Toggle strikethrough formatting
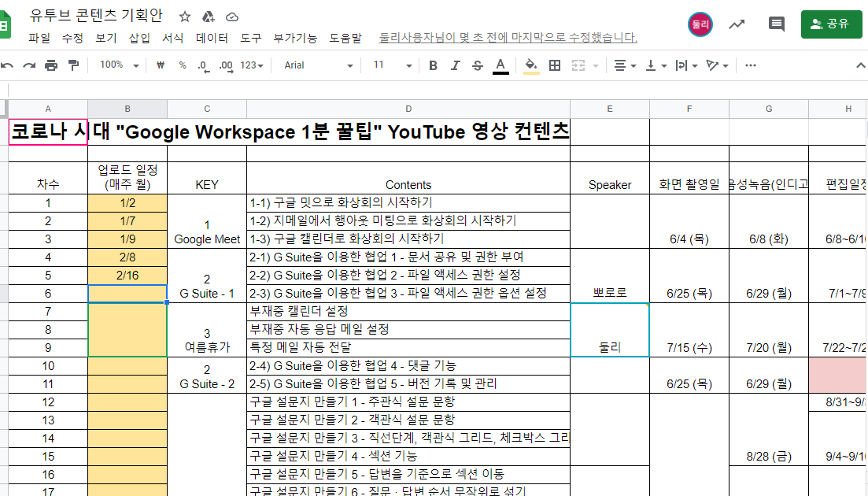Screen dimensions: 868x496 (477, 65)
